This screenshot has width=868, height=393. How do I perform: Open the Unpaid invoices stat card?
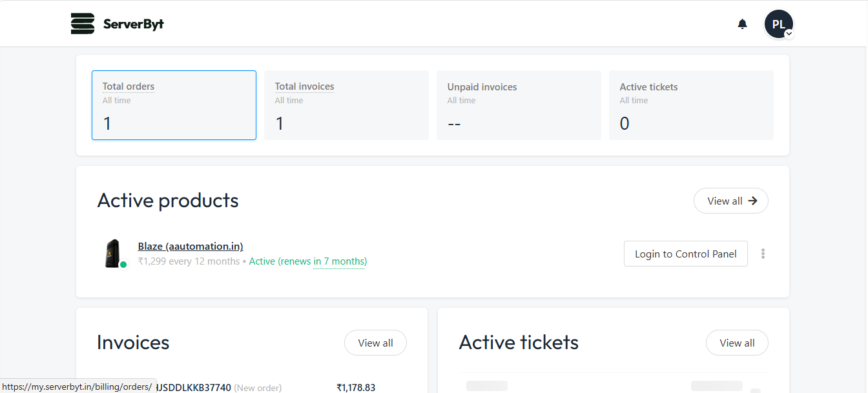tap(519, 105)
